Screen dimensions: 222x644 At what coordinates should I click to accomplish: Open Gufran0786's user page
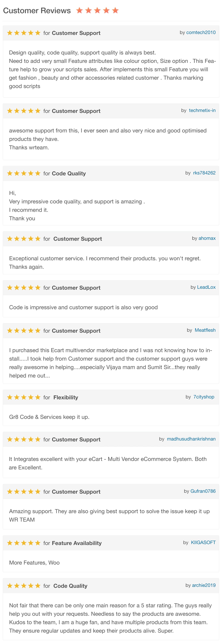click(203, 491)
